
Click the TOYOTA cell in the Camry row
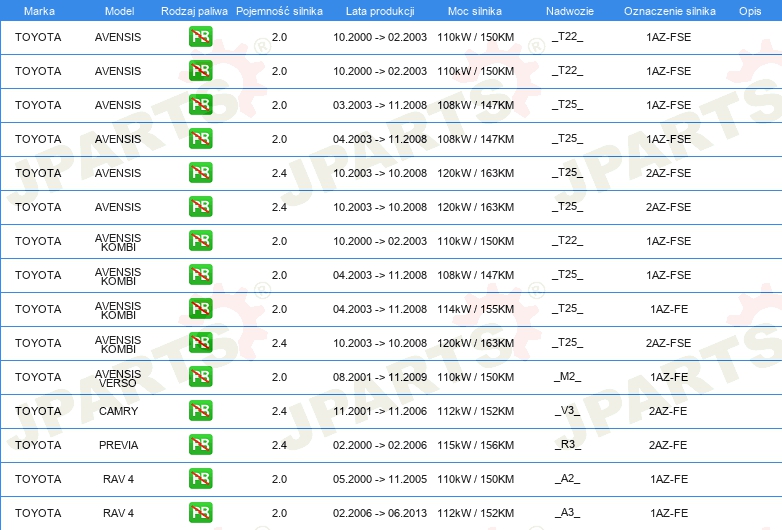[x=38, y=411]
